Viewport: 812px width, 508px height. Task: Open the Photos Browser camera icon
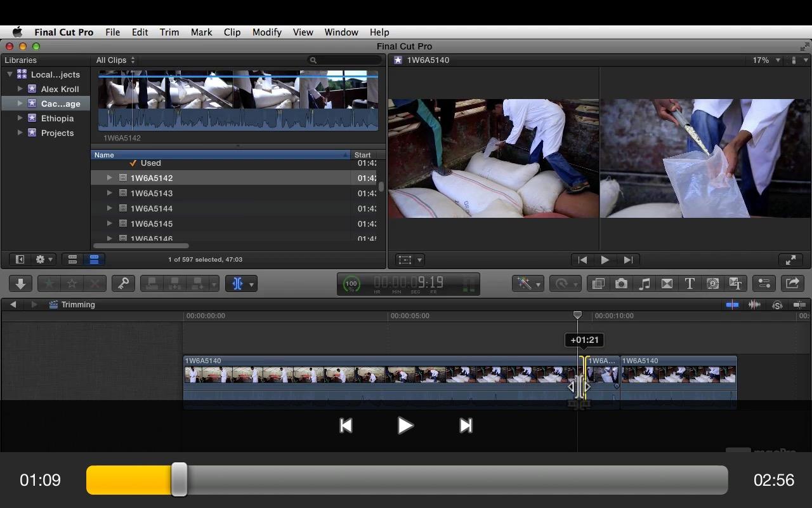coord(621,284)
